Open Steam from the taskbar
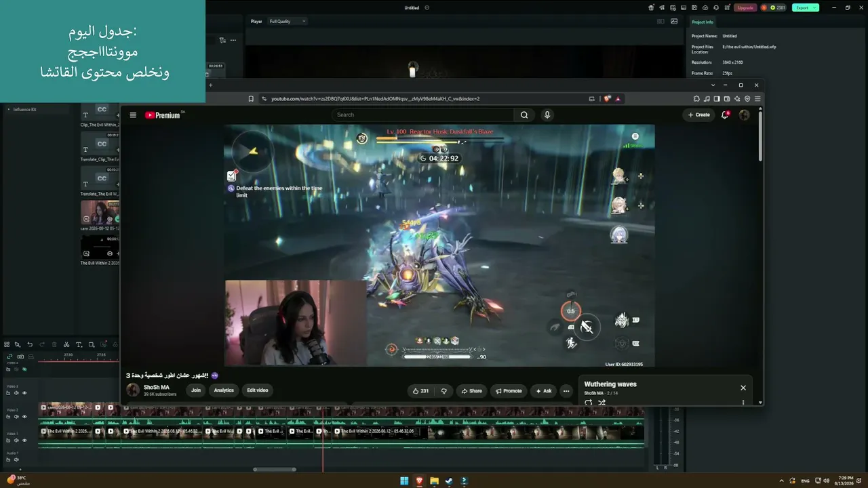Viewport: 868px width, 488px height. (x=449, y=481)
